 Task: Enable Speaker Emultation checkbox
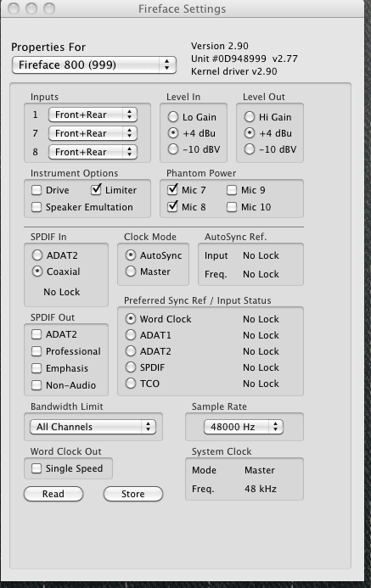(37, 207)
